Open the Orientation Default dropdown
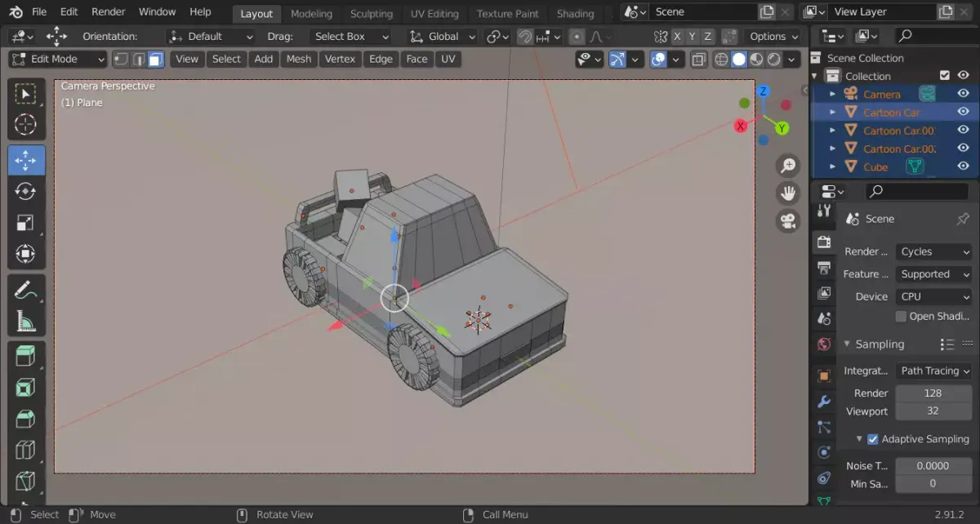The height and width of the screenshot is (524, 980). click(x=211, y=37)
